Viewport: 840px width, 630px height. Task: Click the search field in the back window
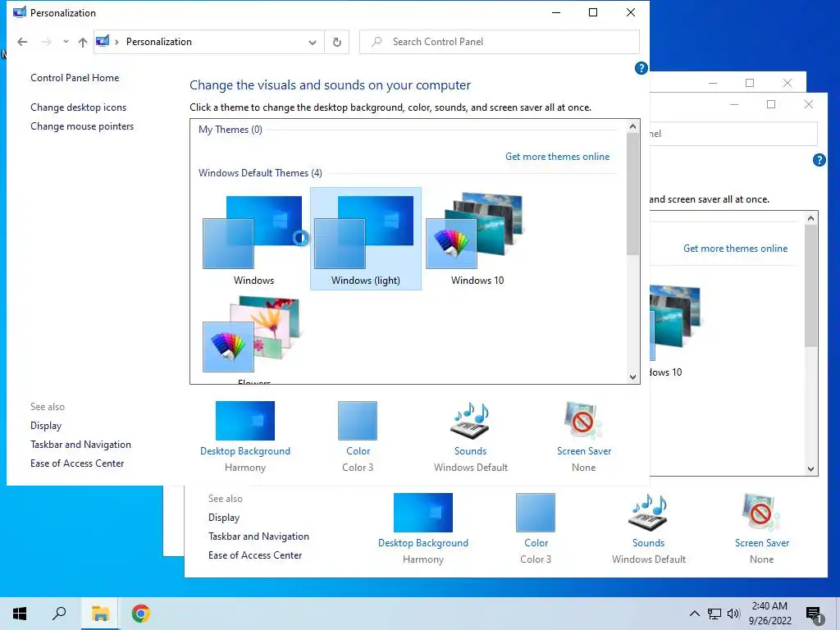point(733,134)
